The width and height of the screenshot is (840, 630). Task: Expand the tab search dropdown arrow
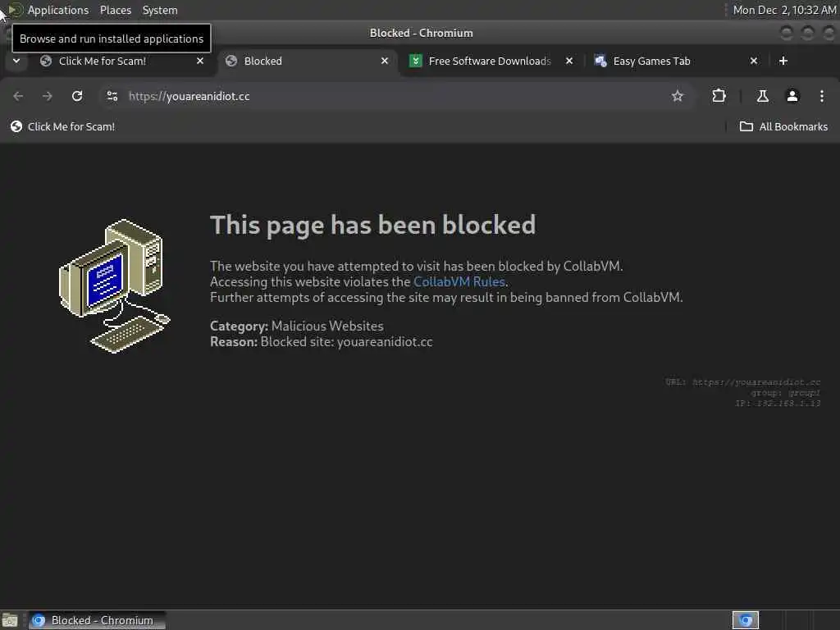click(x=16, y=61)
